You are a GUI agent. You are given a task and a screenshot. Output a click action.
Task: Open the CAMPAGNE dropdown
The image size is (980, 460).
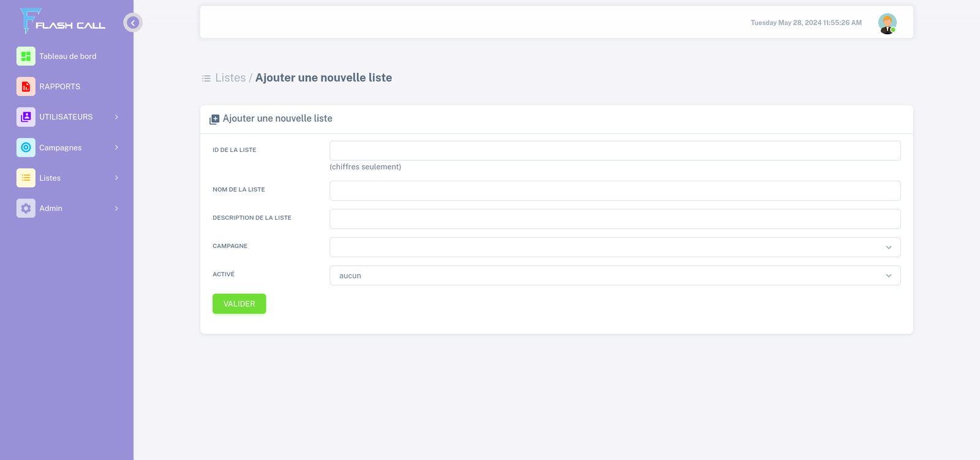coord(614,247)
